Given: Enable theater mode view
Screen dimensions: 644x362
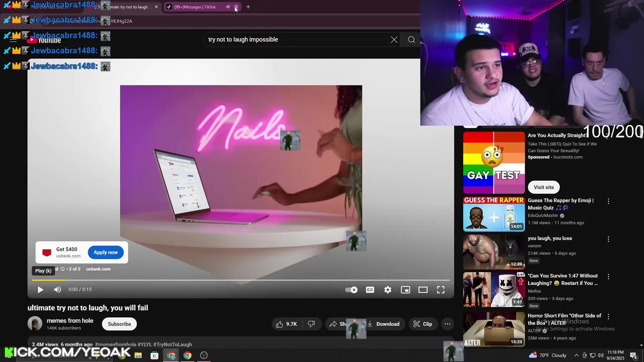Looking at the screenshot, I should click(423, 290).
